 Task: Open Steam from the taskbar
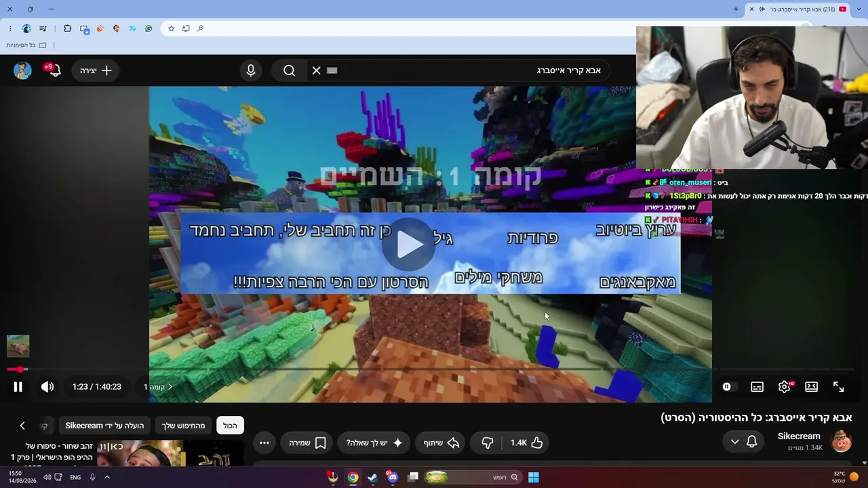pos(372,477)
